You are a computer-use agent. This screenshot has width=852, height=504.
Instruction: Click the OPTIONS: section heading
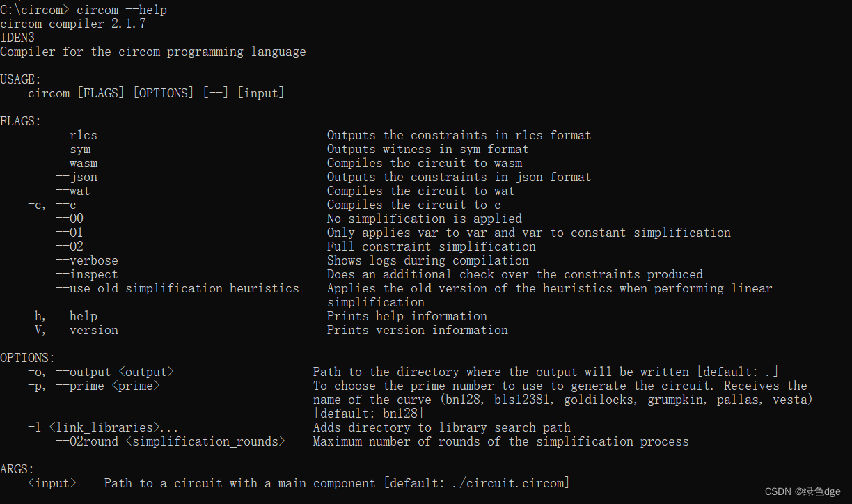[28, 358]
